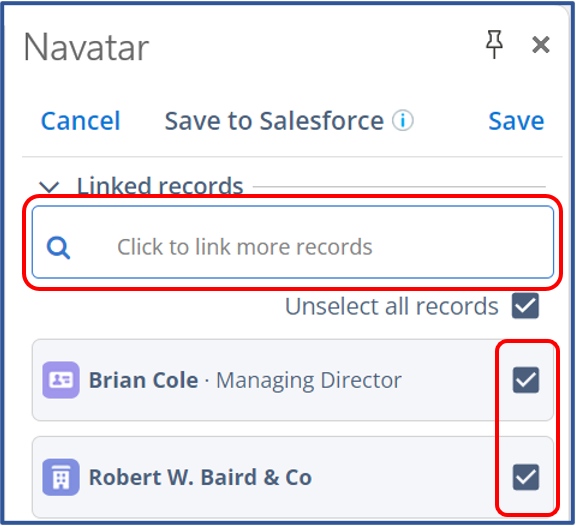
Task: Click the building icon for Robert W. Baird
Action: point(61,477)
